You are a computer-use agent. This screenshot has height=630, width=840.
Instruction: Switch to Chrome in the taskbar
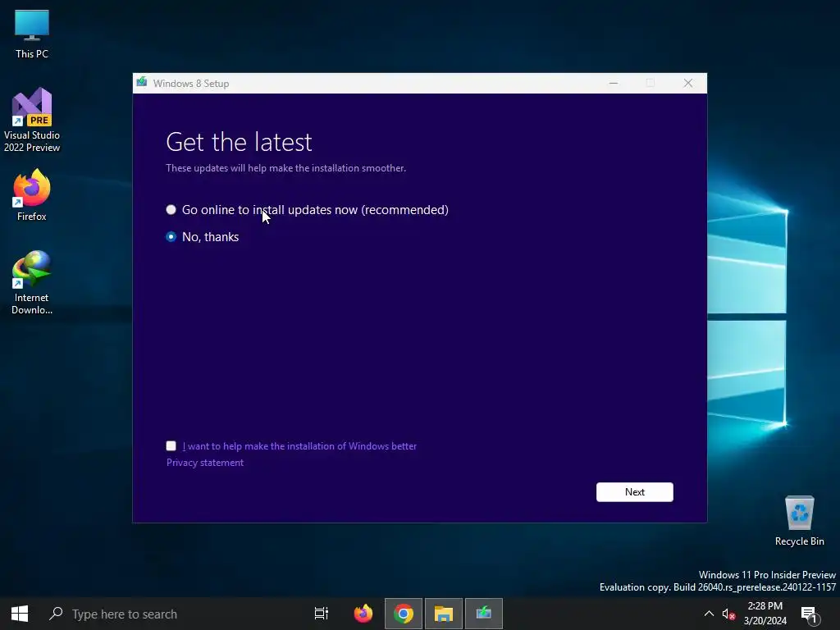click(x=404, y=614)
